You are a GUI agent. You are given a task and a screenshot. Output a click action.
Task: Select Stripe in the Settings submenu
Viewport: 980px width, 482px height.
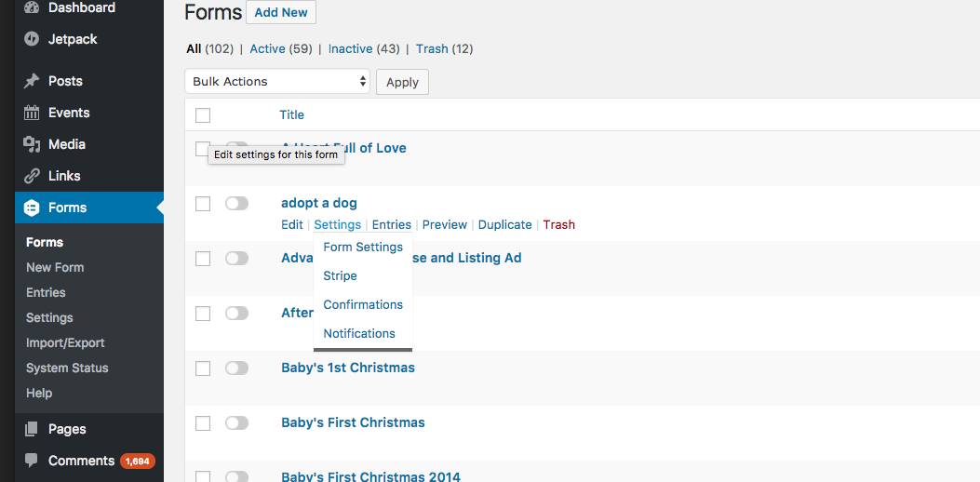tap(340, 275)
